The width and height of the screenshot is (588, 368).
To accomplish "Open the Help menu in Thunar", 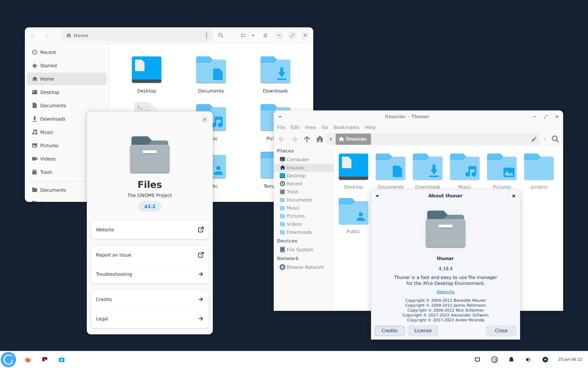I will point(370,127).
